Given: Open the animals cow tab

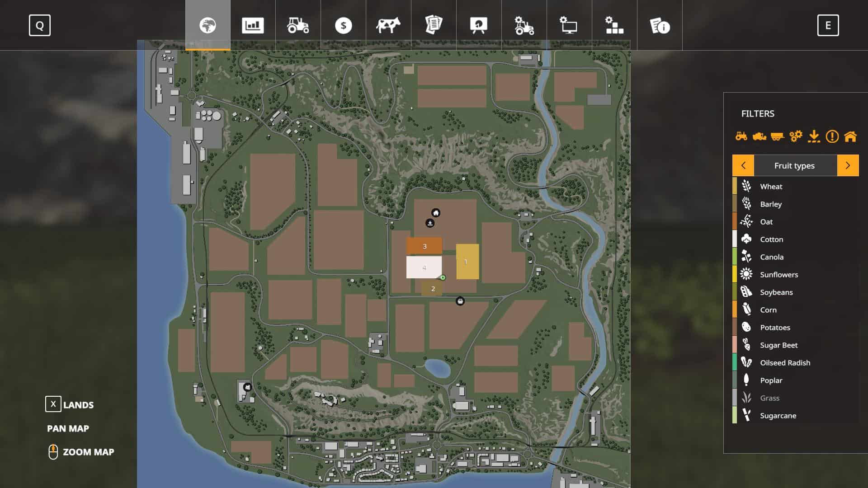Looking at the screenshot, I should point(388,25).
